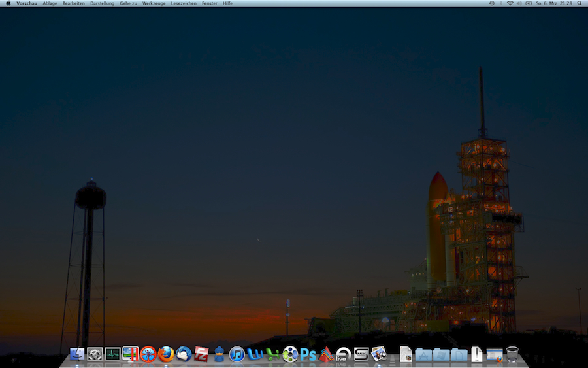Open Spotlight search
Image resolution: width=588 pixels, height=368 pixels.
579,3
